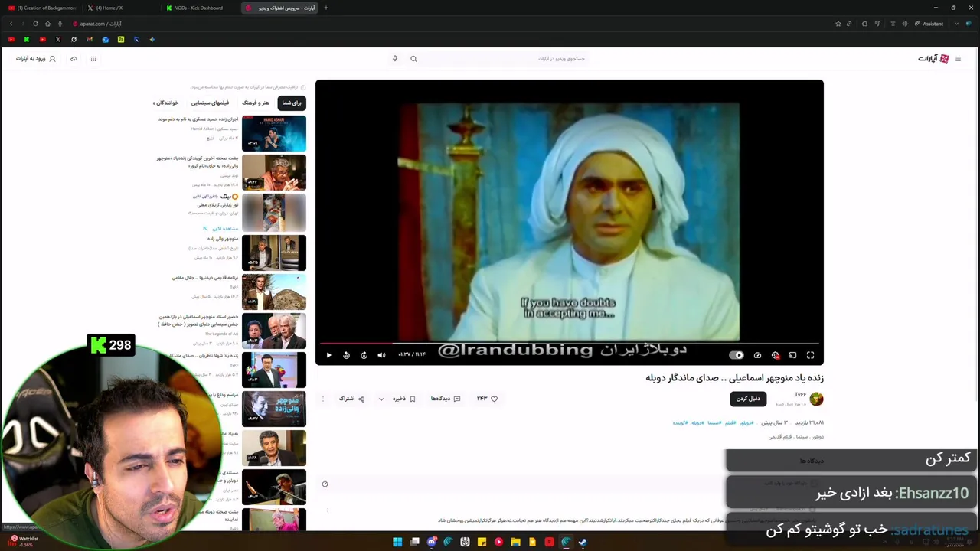Open playback speed control in the player
Screen dimensions: 980x551
(x=757, y=355)
